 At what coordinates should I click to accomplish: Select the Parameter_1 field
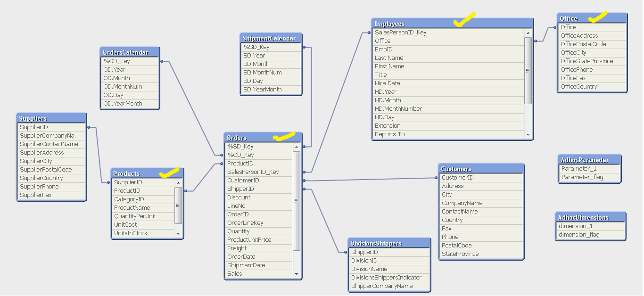coord(589,168)
